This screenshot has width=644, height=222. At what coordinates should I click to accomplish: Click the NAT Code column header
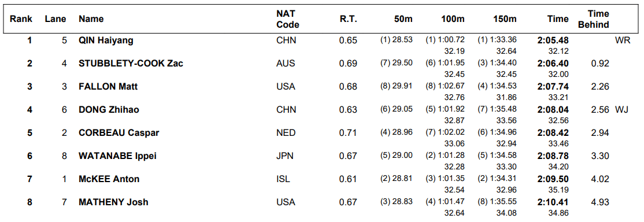[x=287, y=19]
